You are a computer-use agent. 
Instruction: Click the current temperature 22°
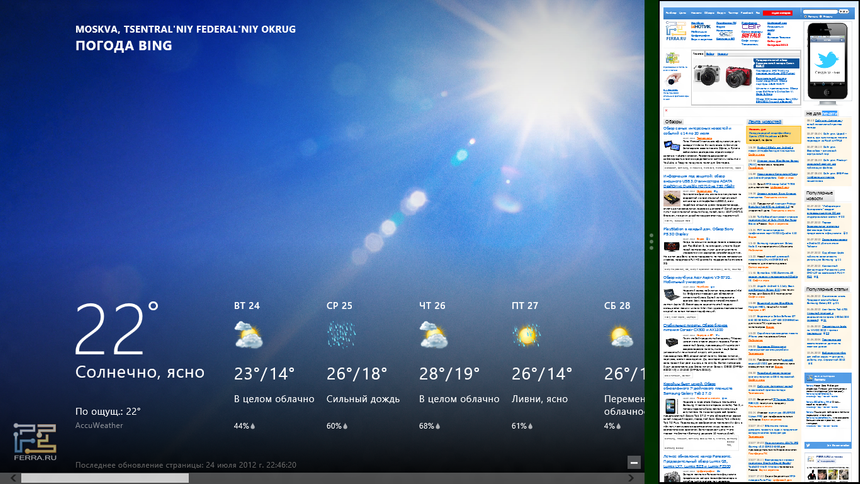pyautogui.click(x=117, y=328)
